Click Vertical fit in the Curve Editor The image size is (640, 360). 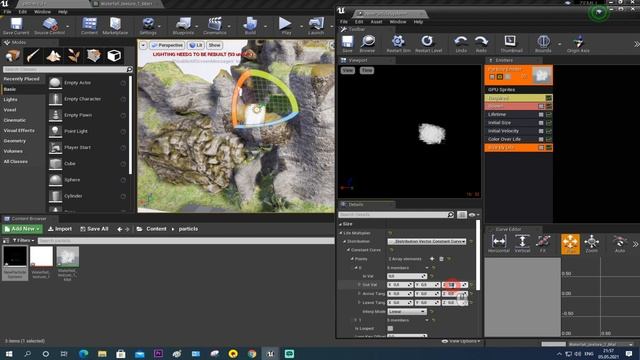[x=522, y=244]
